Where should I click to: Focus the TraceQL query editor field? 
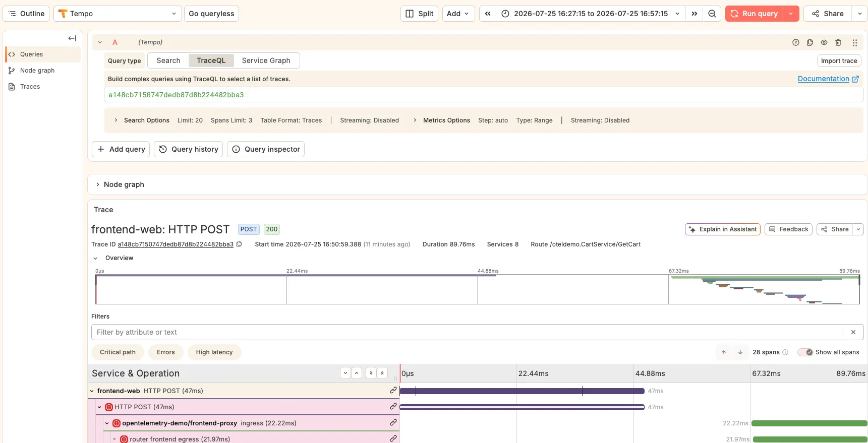[483, 95]
